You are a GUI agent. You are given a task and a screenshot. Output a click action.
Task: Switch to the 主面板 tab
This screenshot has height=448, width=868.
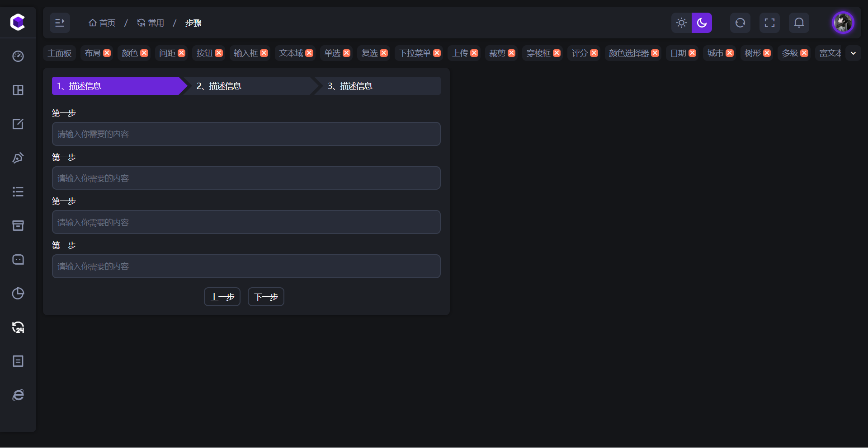click(60, 53)
